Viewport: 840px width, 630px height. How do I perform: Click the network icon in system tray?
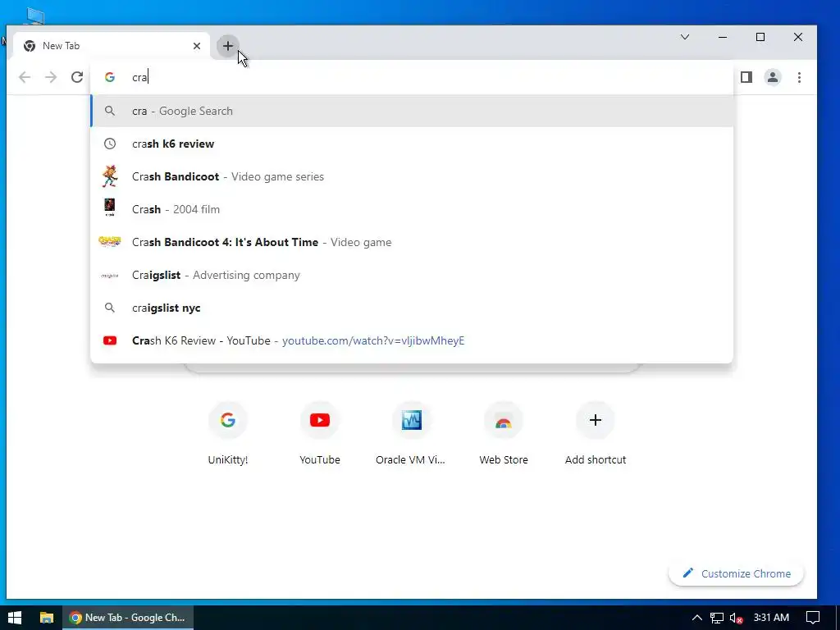717,619
